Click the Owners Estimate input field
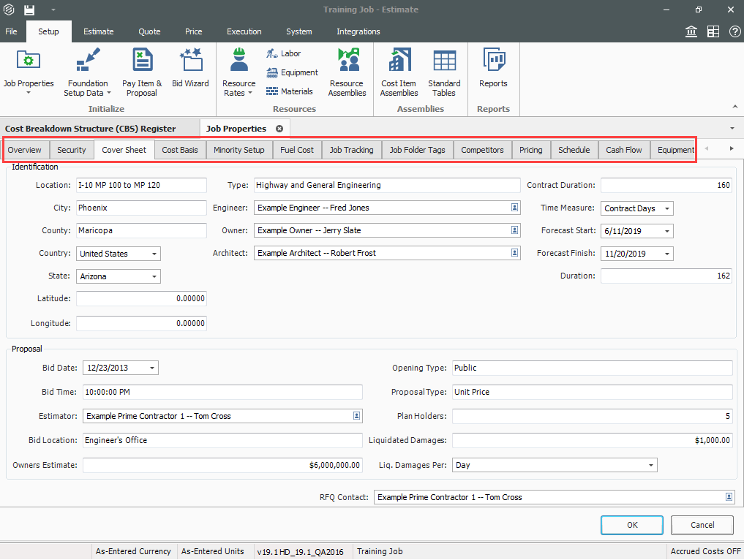744x560 pixels. click(x=222, y=465)
